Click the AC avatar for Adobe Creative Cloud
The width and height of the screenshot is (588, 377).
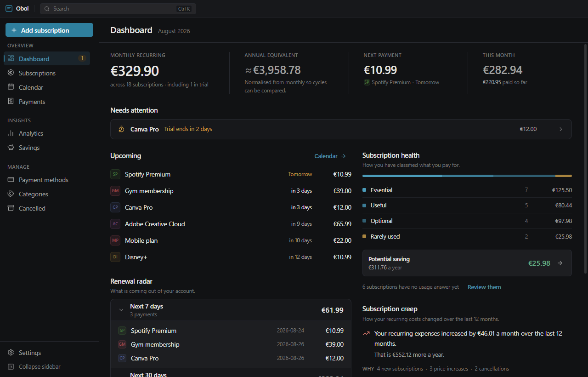tap(115, 224)
